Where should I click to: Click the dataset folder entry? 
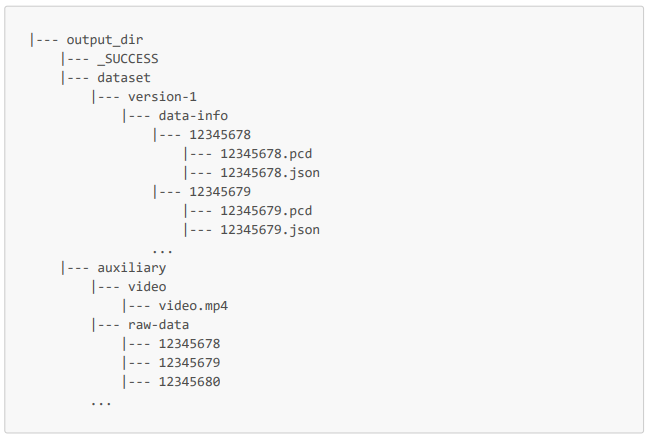click(124, 78)
